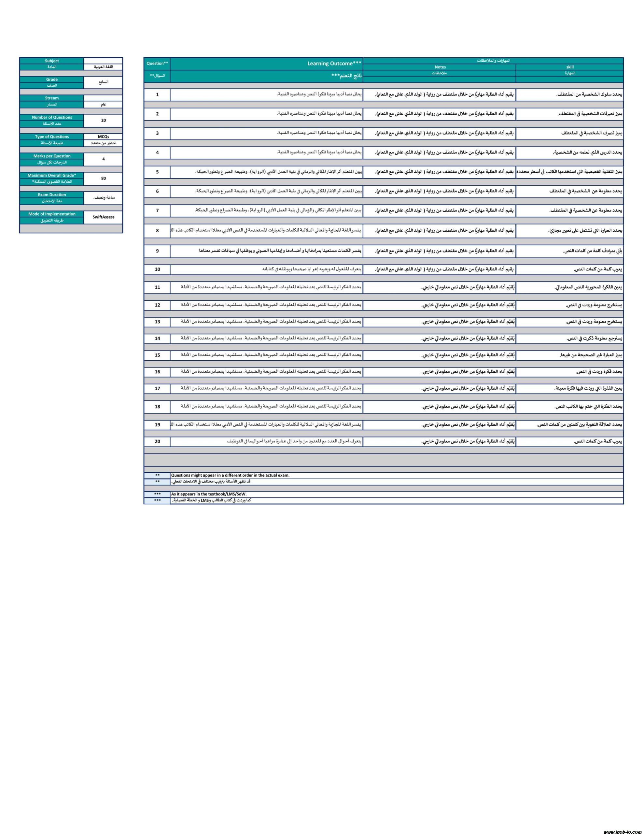The image size is (644, 834).
Task: Select the 'Grade' label cell
Action: tap(52, 79)
